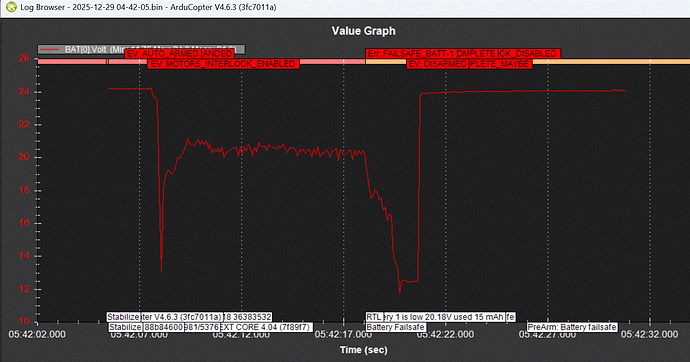Click the 18 voltage axis label
This screenshot has height=362, width=690.
[x=24, y=190]
